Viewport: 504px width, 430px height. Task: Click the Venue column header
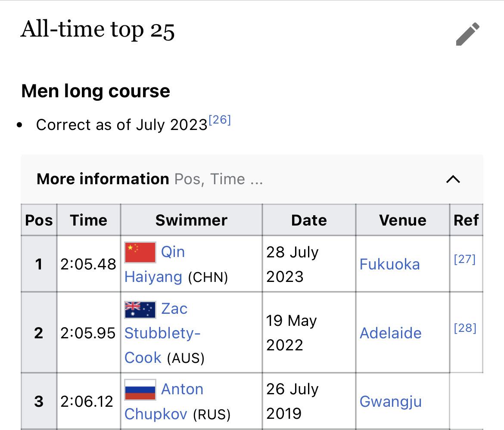403,220
